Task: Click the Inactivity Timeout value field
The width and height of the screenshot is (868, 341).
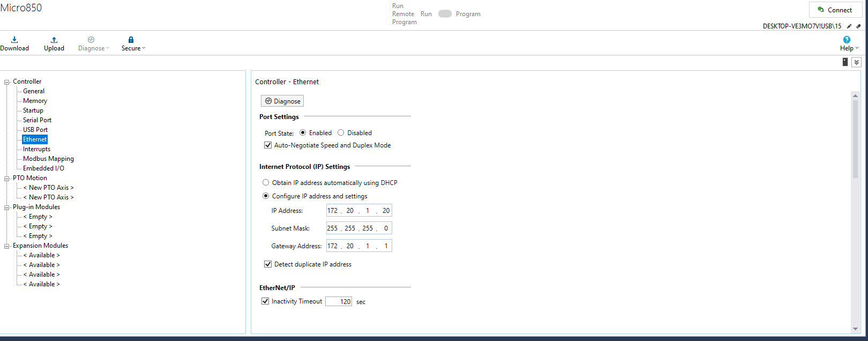Action: tap(339, 301)
